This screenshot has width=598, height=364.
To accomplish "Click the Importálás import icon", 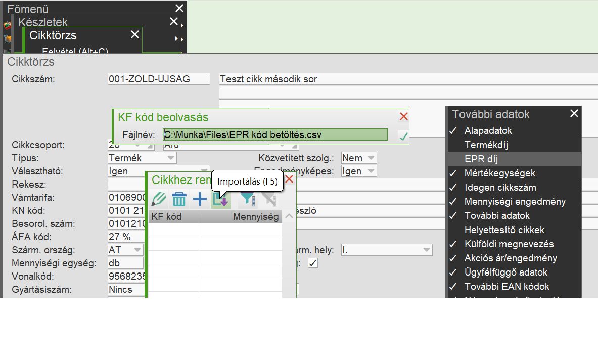I will pos(220,199).
